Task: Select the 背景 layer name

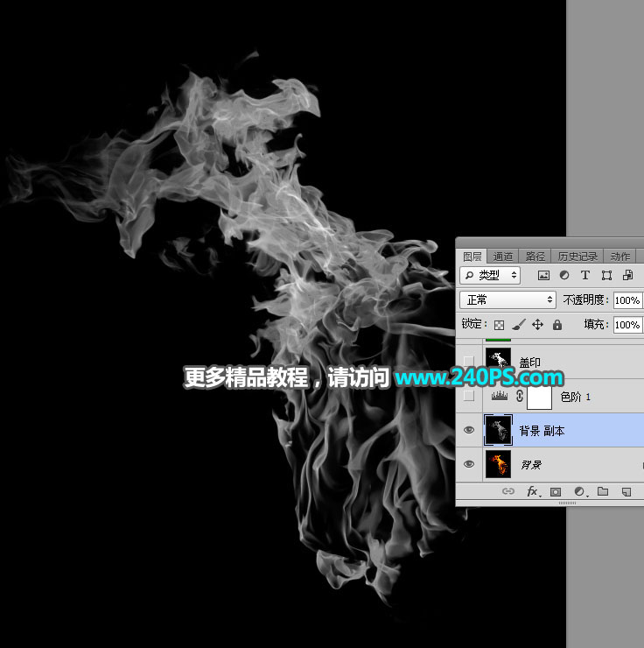Action: tap(531, 465)
